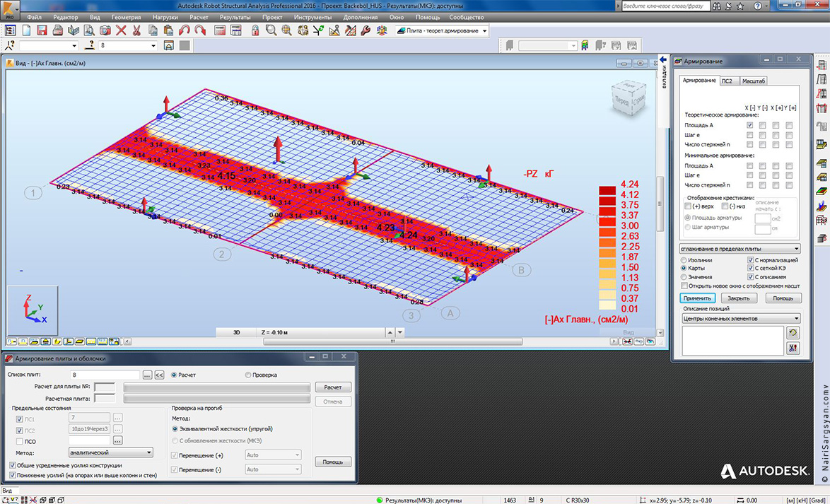Click the << button beside Список плит
The width and height of the screenshot is (830, 504).
click(159, 375)
